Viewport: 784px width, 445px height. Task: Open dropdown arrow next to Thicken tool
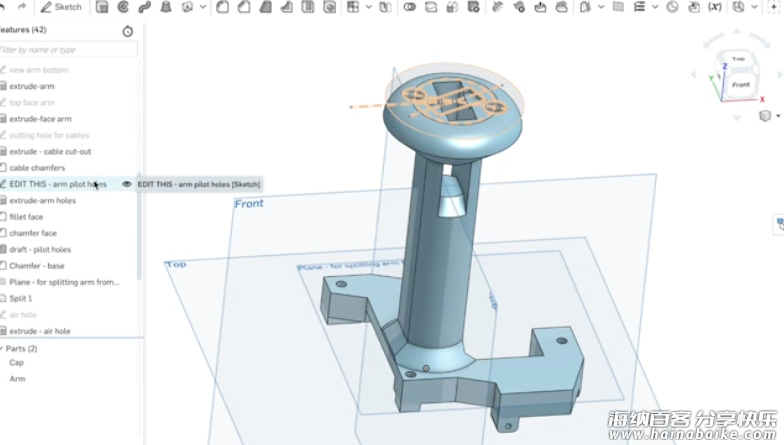(204, 7)
